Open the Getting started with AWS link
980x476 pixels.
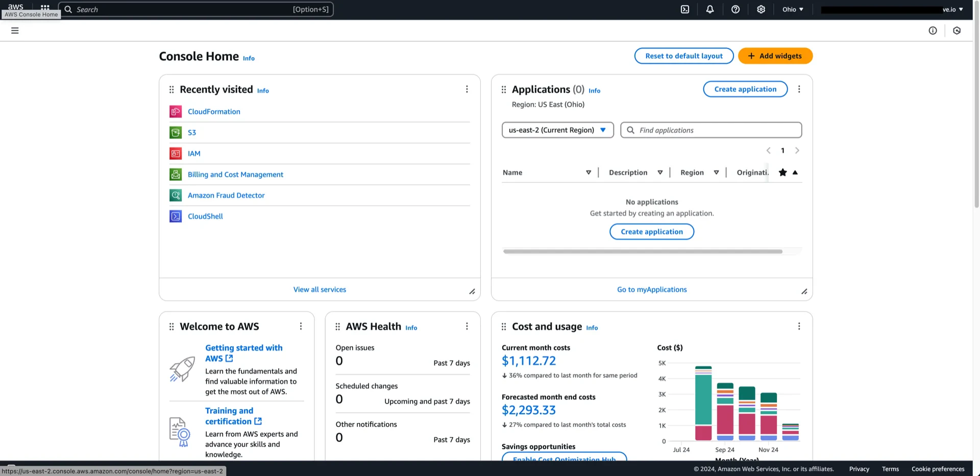pos(244,353)
